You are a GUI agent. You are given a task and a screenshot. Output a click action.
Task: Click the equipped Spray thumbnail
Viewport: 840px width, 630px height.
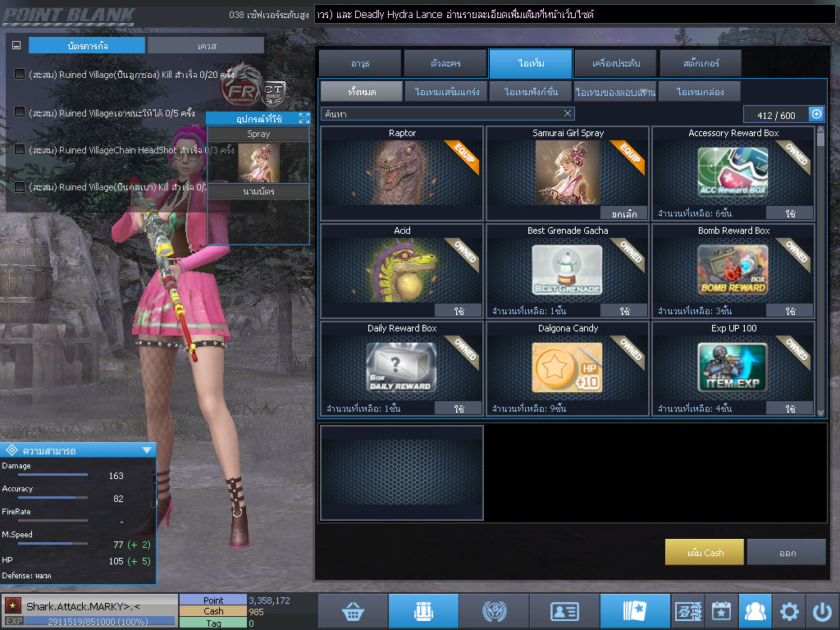258,162
